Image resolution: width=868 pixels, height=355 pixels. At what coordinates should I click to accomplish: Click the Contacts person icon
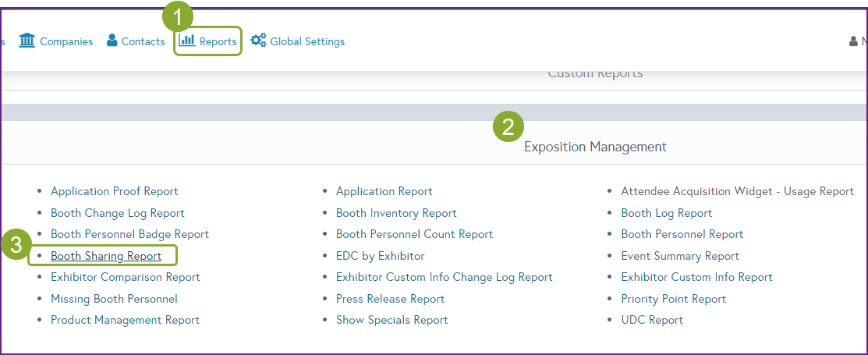(x=112, y=41)
